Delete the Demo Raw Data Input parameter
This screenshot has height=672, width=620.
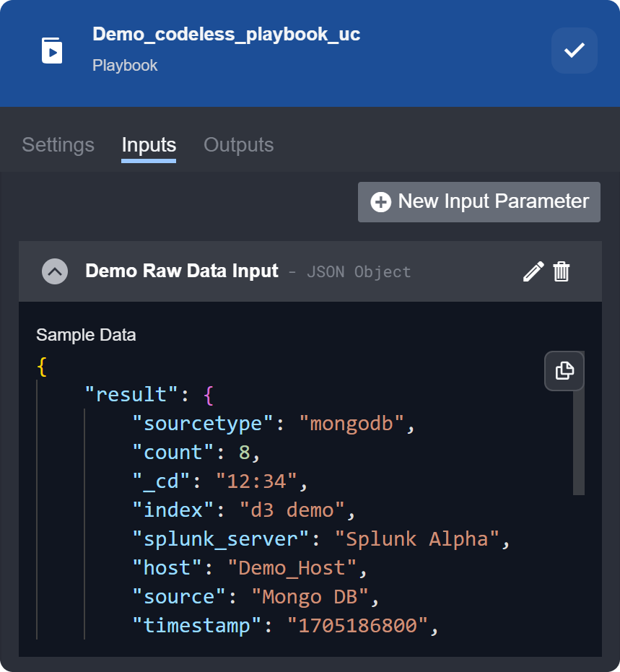562,271
